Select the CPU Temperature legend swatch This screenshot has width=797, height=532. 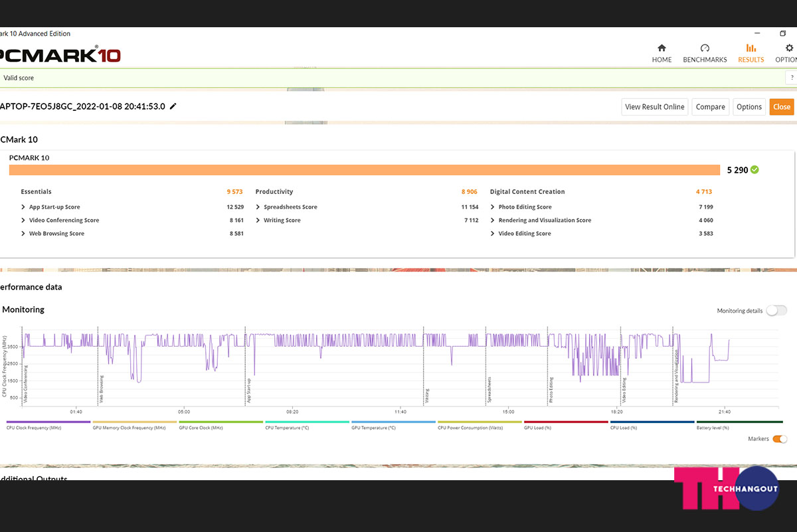[308, 422]
